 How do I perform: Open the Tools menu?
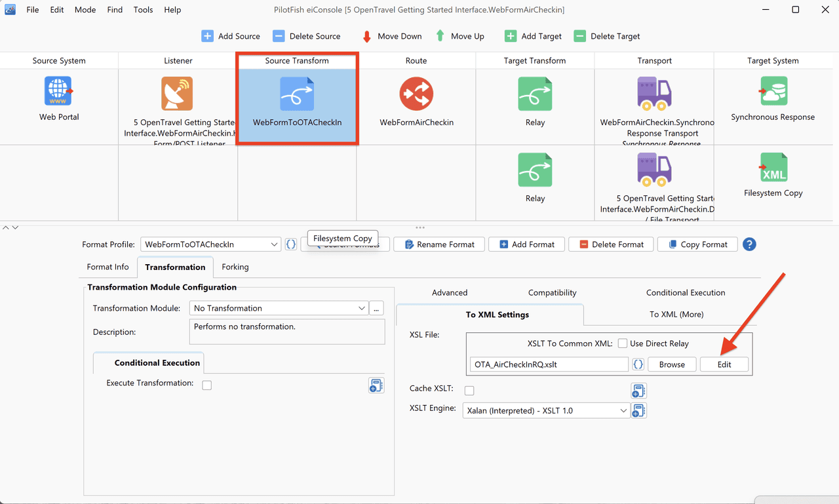(x=143, y=10)
